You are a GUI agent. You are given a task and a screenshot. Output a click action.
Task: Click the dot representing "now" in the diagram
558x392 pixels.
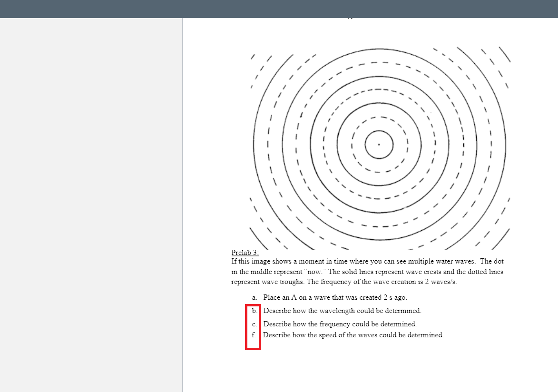[x=379, y=145]
